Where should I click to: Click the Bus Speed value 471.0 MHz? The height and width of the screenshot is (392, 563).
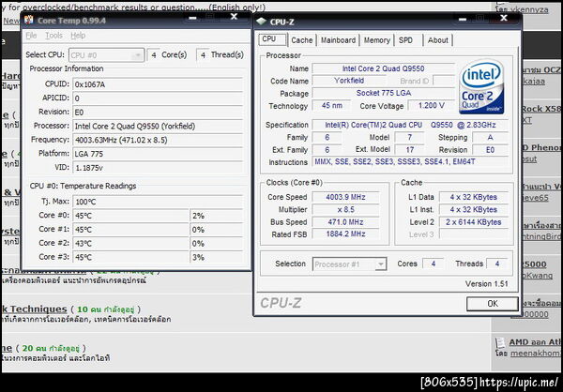pyautogui.click(x=345, y=222)
